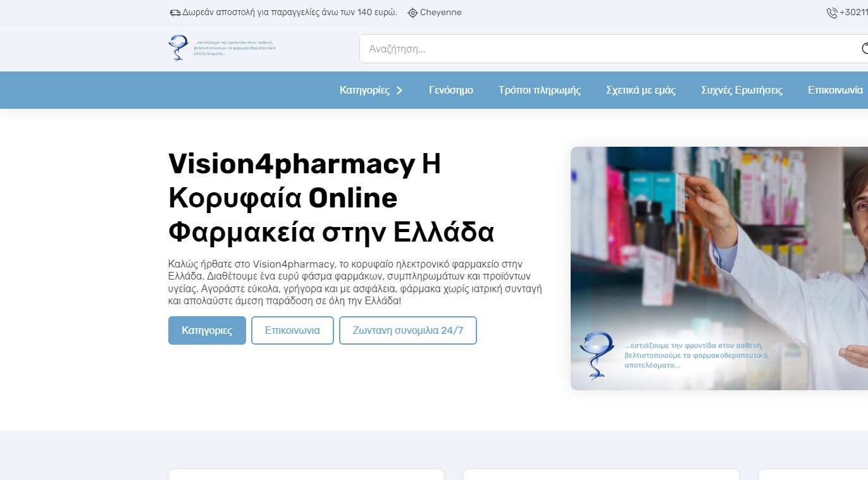
Task: Click free shipping over 140 euro notice
Action: (x=290, y=13)
